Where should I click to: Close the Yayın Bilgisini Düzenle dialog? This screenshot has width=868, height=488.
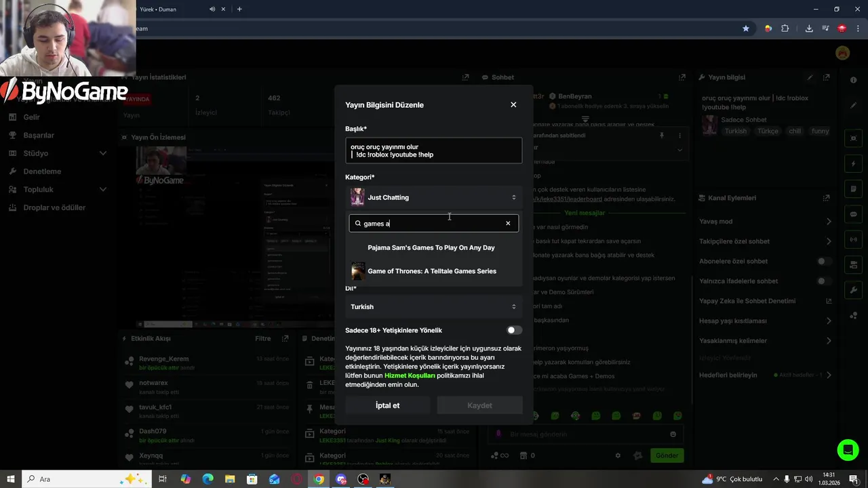click(513, 104)
